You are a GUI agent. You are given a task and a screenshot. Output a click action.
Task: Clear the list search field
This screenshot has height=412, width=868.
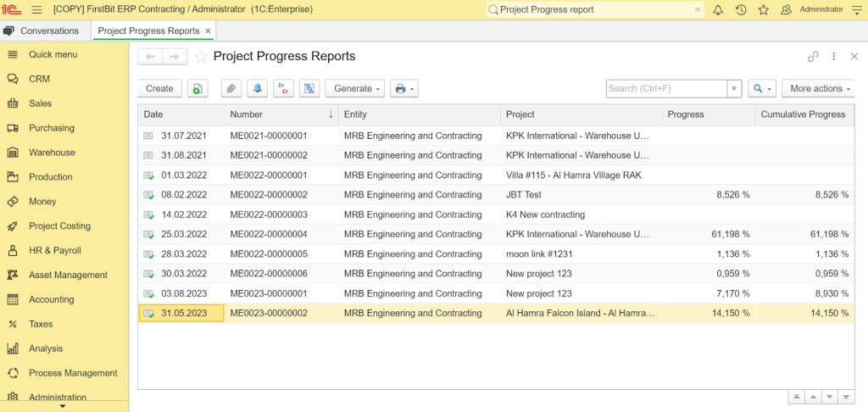pos(734,89)
